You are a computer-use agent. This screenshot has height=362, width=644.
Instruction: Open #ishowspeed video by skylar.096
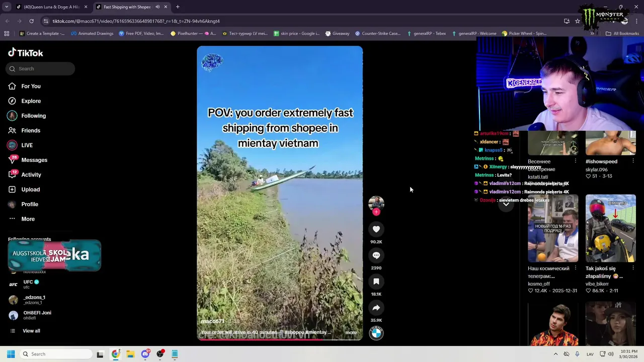tap(610, 144)
